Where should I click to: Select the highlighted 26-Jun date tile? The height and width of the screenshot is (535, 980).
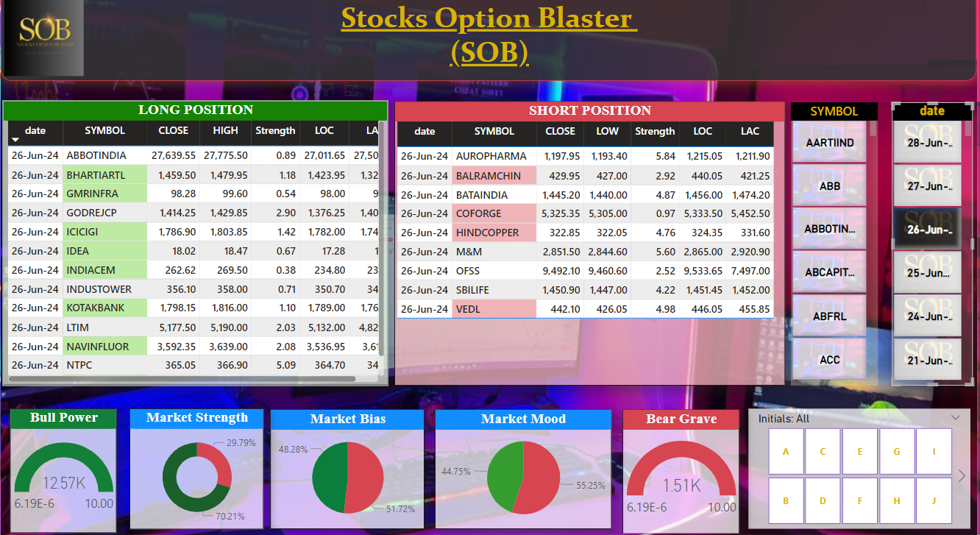927,230
